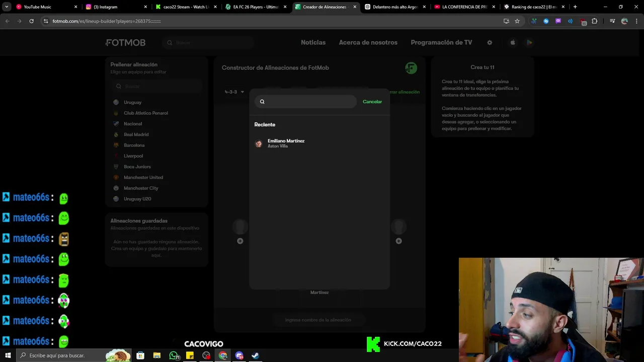Switch to the caco22 Stream tab
The height and width of the screenshot is (362, 644).
tap(185, 7)
